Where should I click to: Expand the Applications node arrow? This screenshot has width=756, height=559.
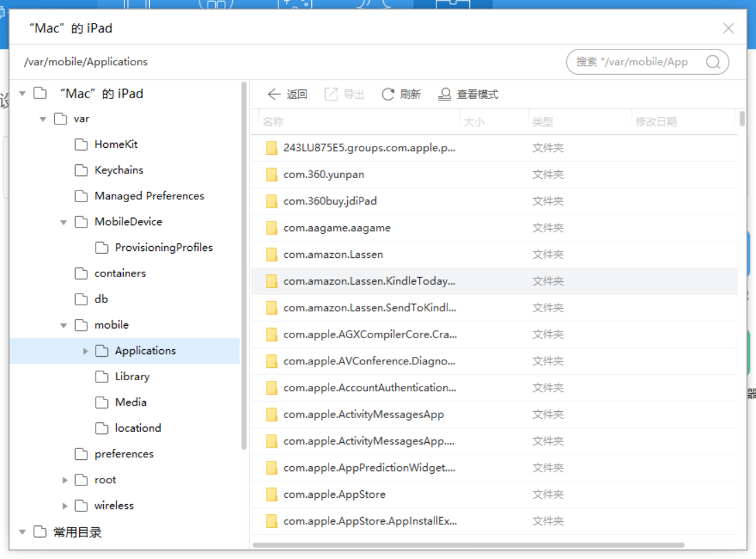[x=85, y=351]
